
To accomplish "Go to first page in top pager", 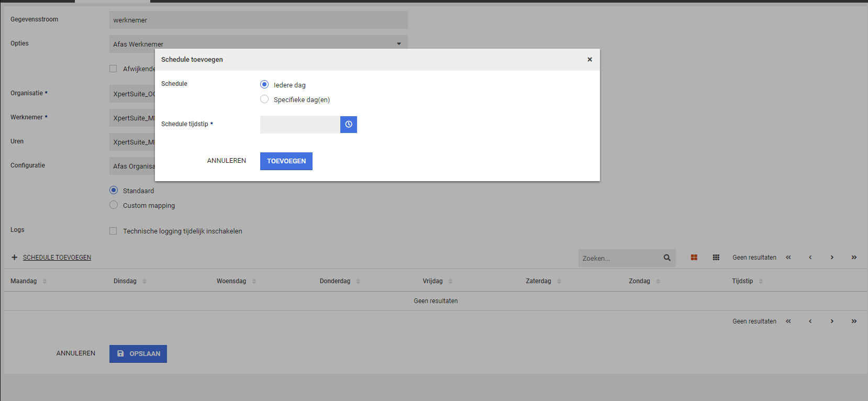I will tap(788, 258).
